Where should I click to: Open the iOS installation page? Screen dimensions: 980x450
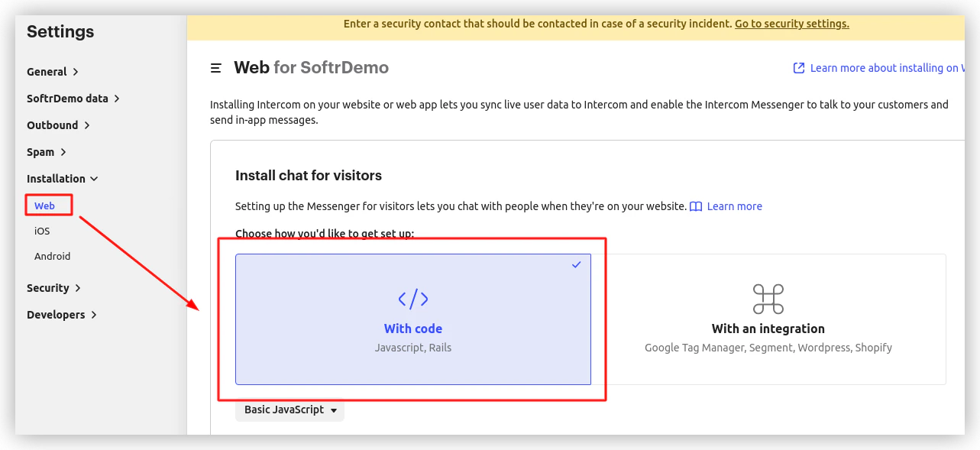point(42,231)
